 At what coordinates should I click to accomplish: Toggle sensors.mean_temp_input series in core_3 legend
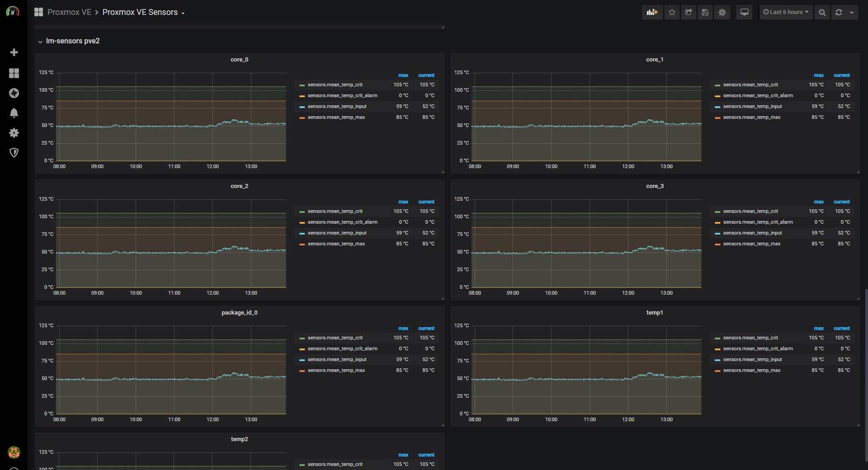tap(752, 233)
